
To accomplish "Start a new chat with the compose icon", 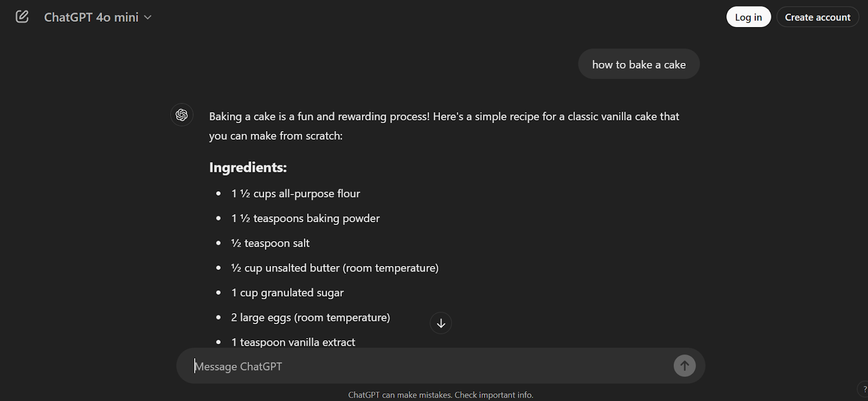I will (22, 17).
